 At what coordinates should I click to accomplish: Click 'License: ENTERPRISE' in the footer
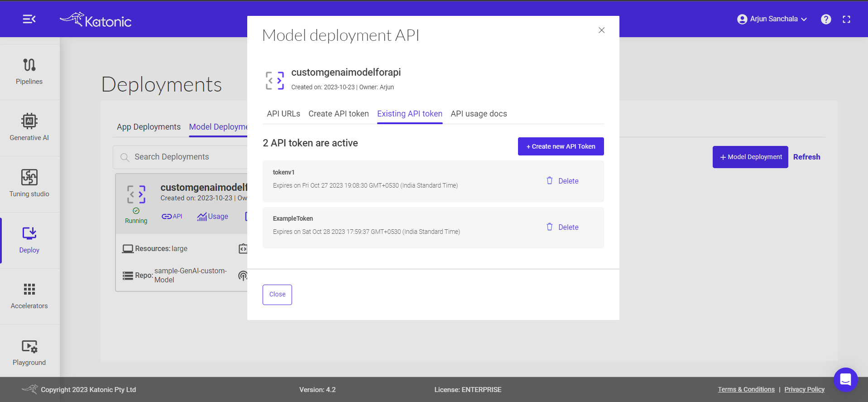[468, 390]
